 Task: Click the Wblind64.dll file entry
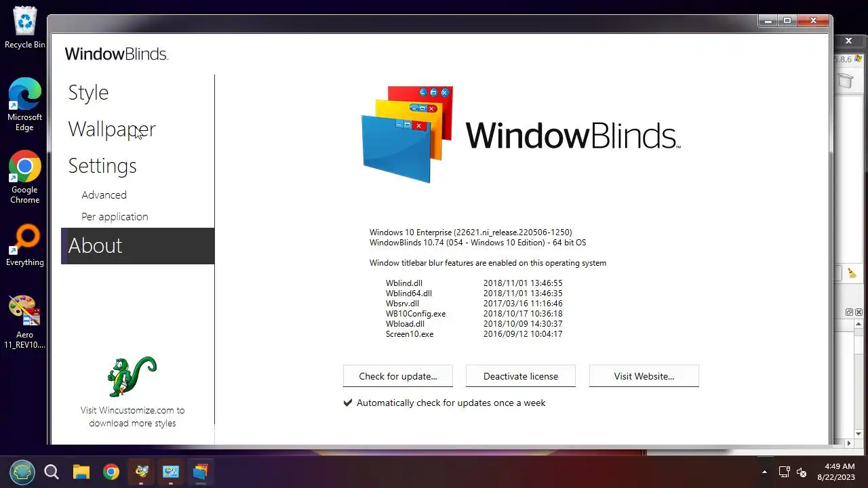click(409, 293)
